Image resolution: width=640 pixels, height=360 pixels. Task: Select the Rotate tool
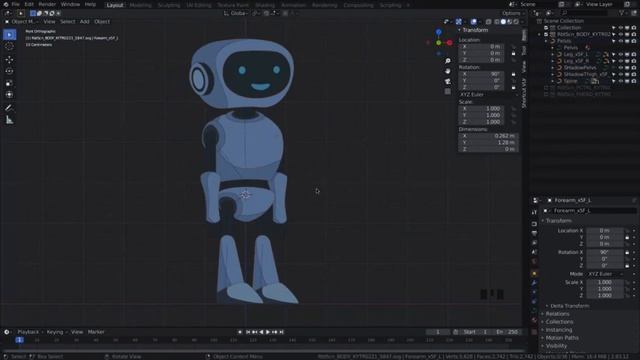click(9, 71)
